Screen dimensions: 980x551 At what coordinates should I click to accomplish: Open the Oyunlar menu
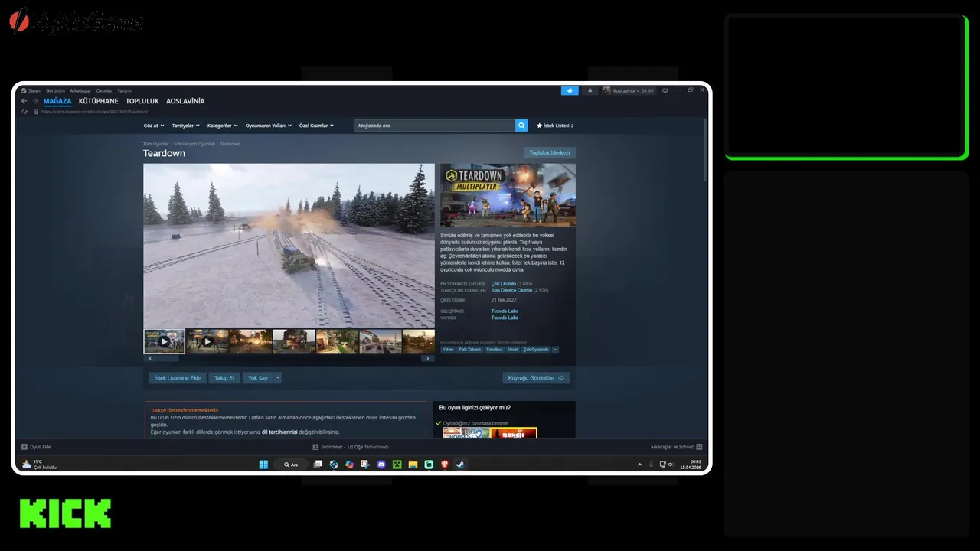[104, 90]
